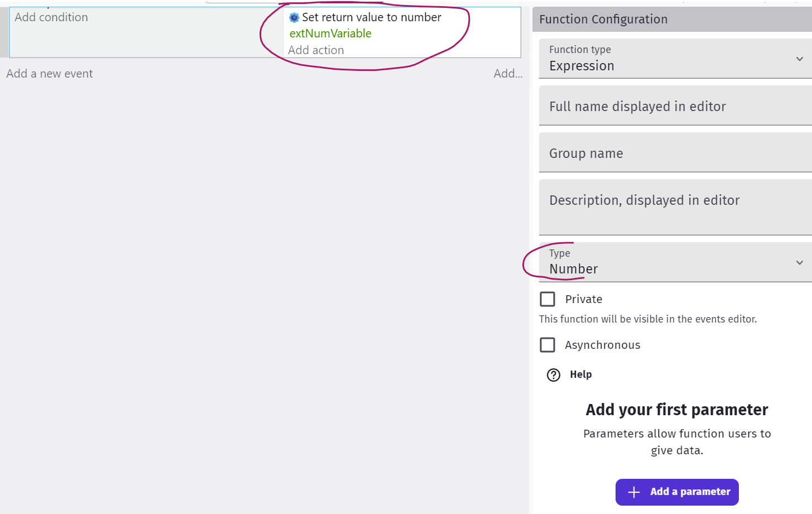Click the Add... option on the event row

tap(508, 73)
